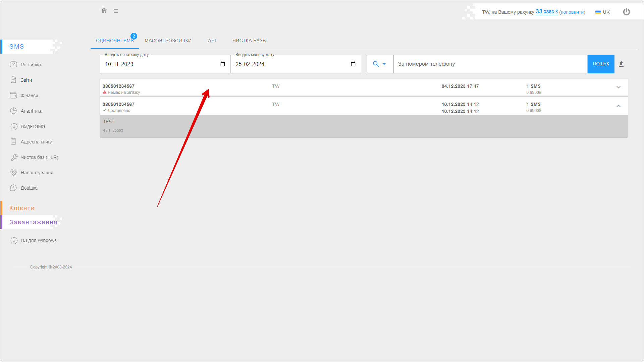Image resolution: width=644 pixels, height=362 pixels.
Task: Collapse the 10.12.2023 delivered SMS row
Action: coord(618,106)
